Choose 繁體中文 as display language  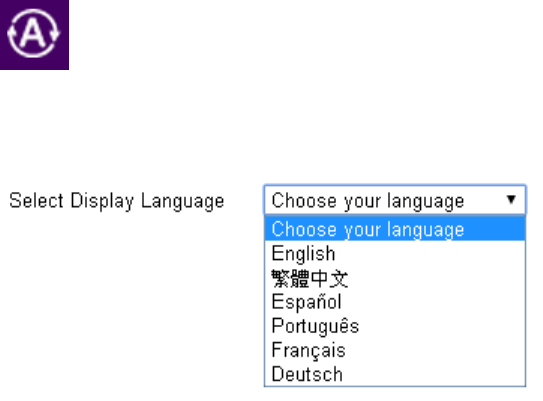[x=395, y=278]
